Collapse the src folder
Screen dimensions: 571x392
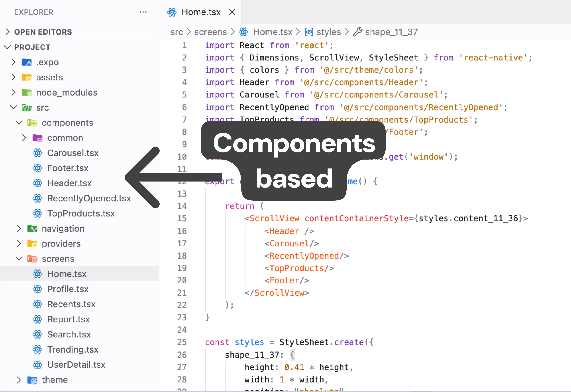(x=14, y=107)
